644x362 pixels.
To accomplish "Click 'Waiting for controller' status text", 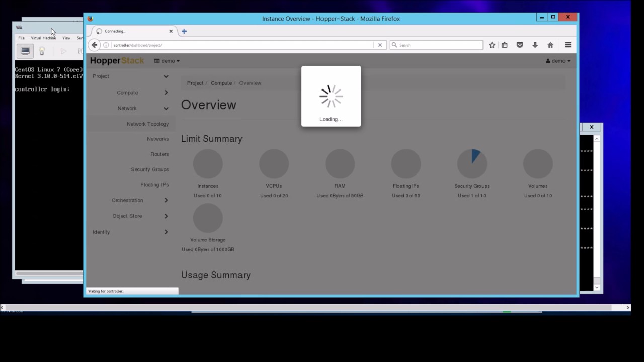I will point(106,291).
